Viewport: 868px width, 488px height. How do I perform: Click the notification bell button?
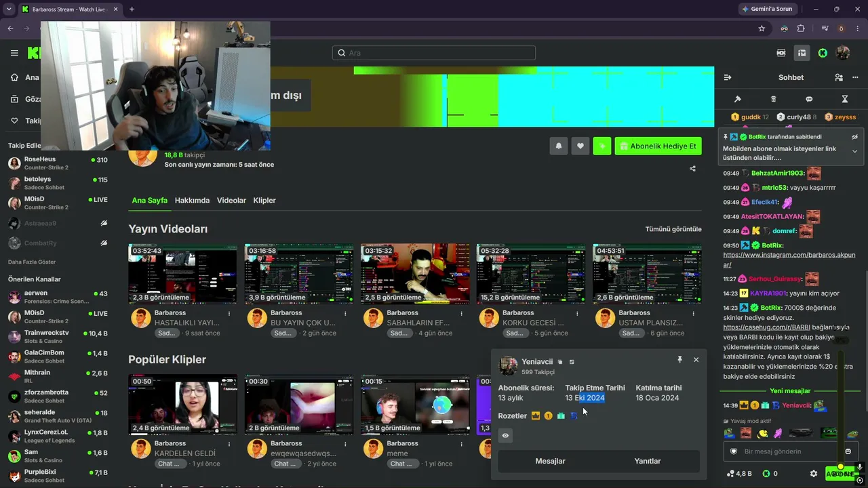click(x=559, y=146)
